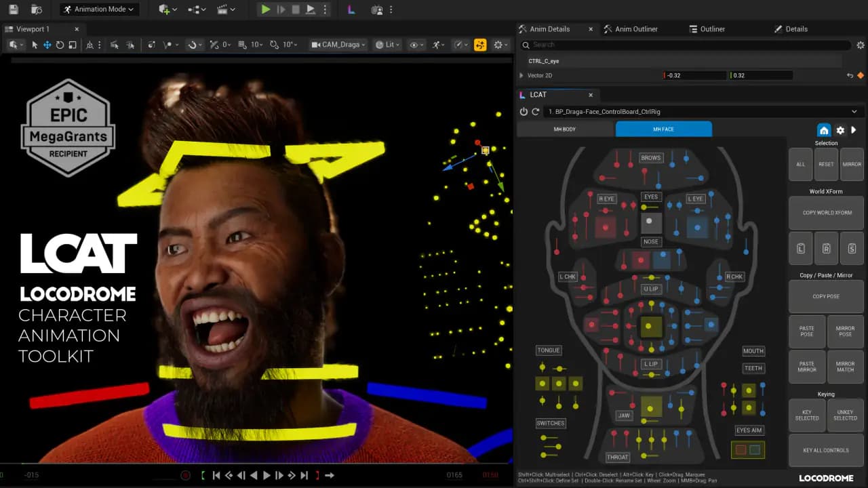Jump to end of timeline

coord(304,475)
